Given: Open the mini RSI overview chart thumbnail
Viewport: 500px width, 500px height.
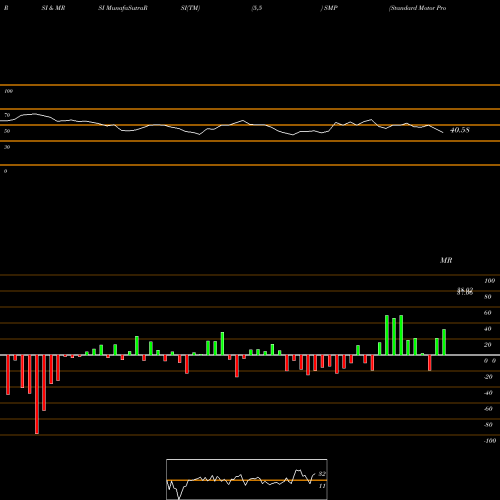Looking at the screenshot, I should tap(247, 479).
